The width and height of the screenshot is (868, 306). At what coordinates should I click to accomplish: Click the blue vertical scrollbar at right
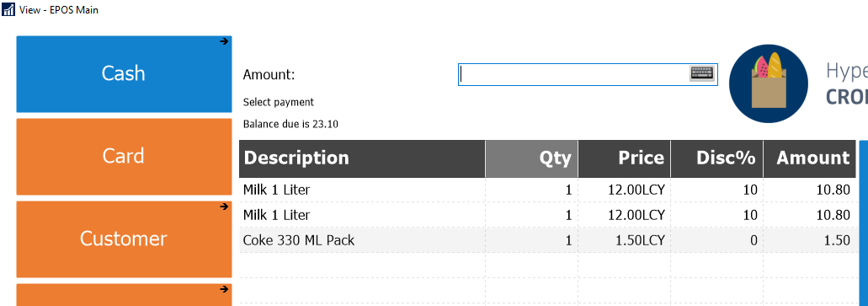[x=863, y=223]
